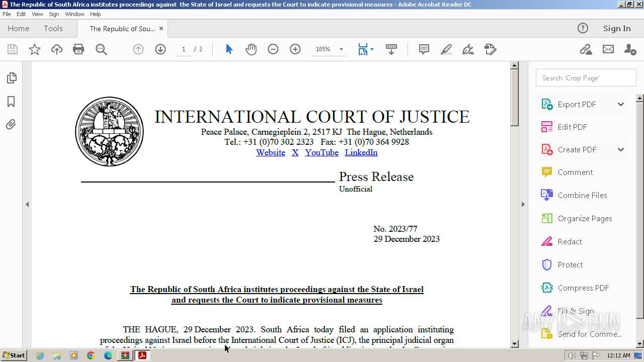Add bookmark star icon in toolbar
This screenshot has height=362, width=644.
35,49
